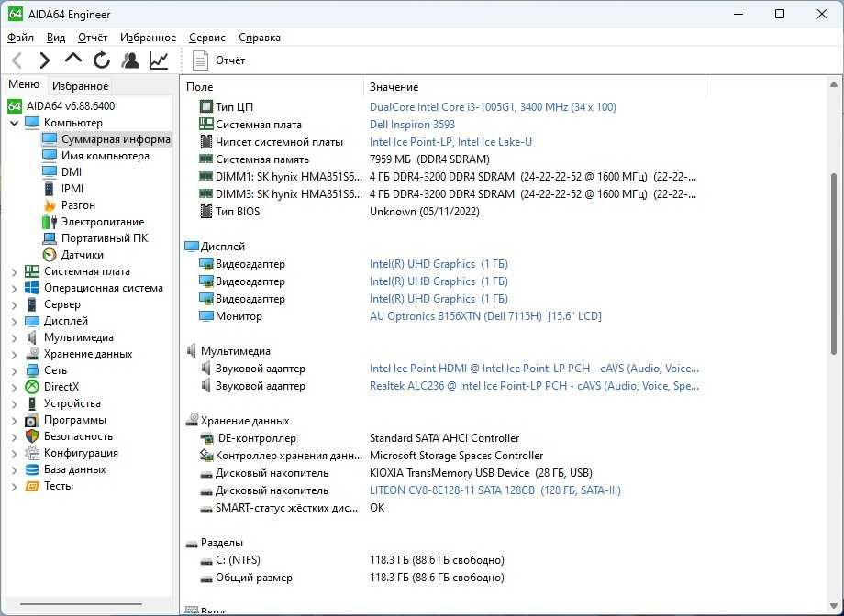844x616 pixels.
Task: Switch to the Меню sidebar tab
Action: point(24,84)
